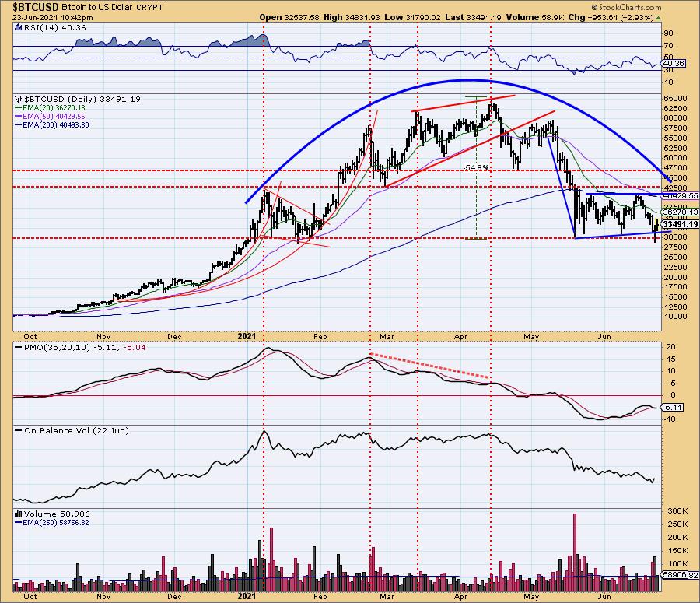
Task: Click the 300K volume axis label
Action: pos(677,511)
